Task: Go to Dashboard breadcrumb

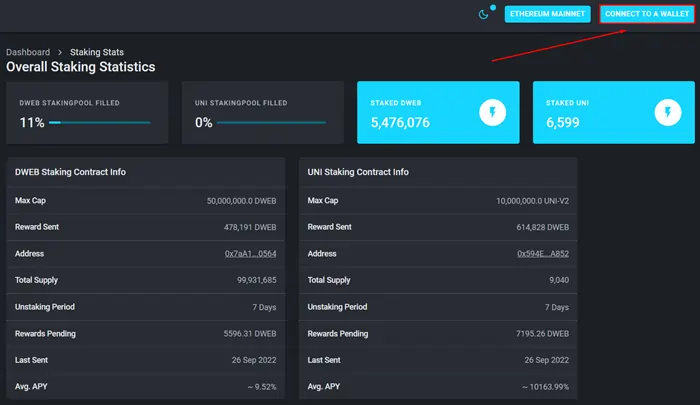Action: (28, 52)
